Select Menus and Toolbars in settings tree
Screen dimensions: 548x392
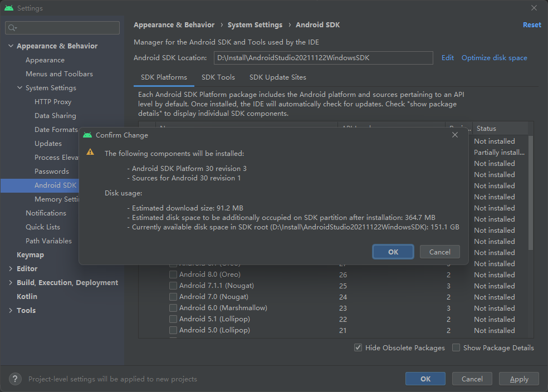pyautogui.click(x=60, y=74)
